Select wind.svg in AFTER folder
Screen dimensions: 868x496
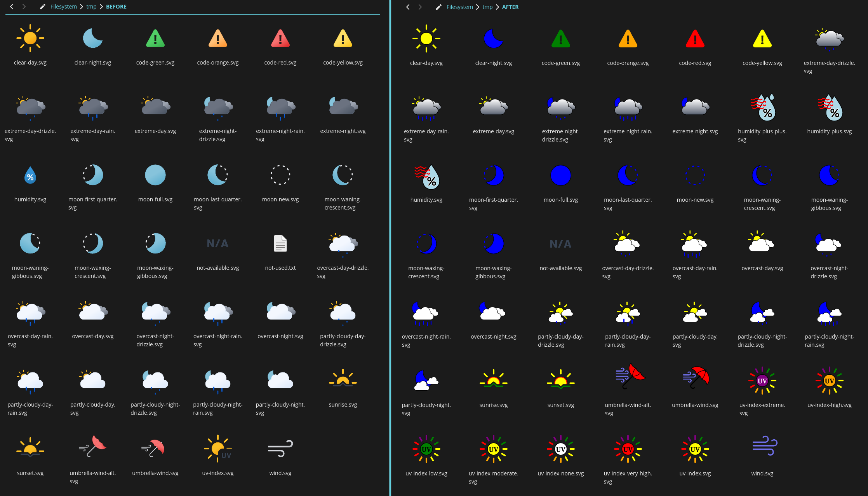tap(762, 446)
